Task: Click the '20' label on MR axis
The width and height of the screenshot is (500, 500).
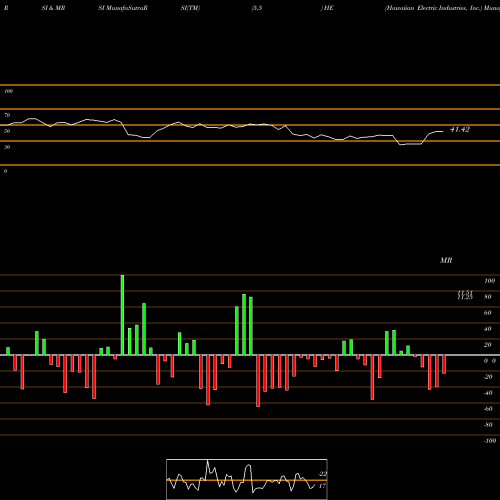Action: [488, 345]
